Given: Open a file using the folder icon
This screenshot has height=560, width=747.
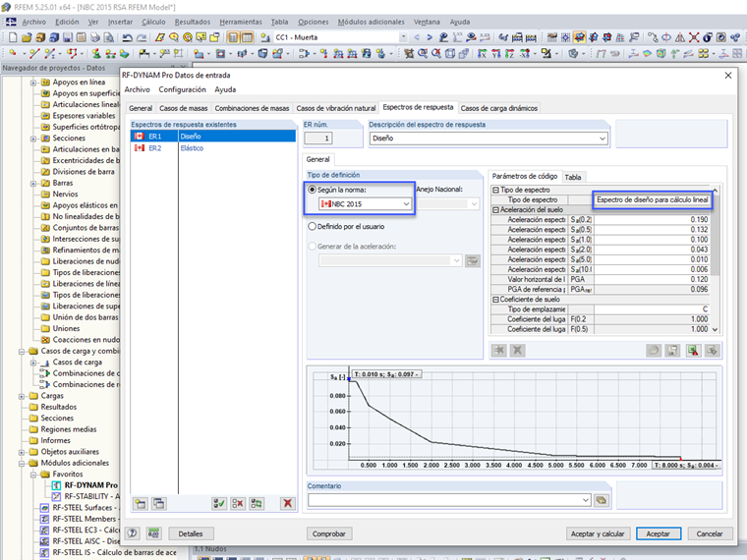Looking at the screenshot, I should coord(27,37).
